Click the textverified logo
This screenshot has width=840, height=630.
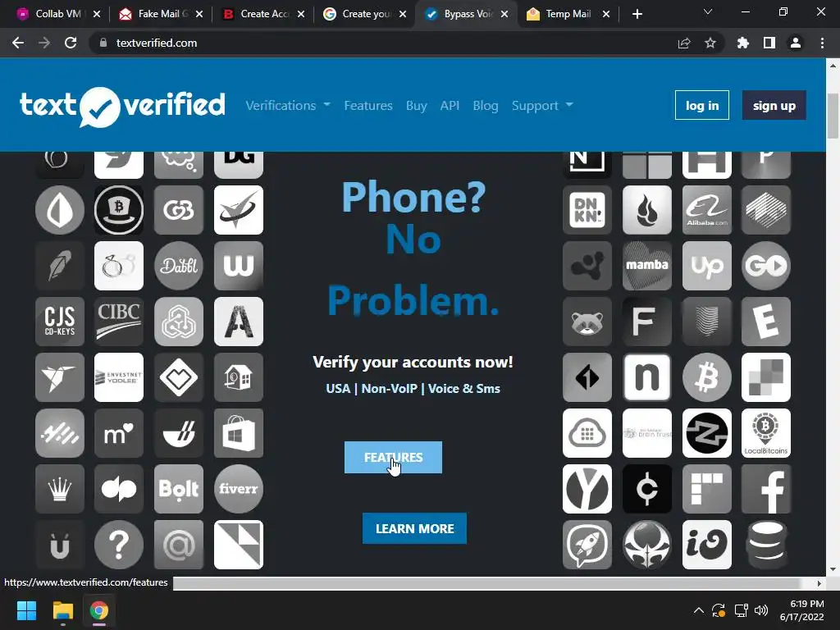click(x=123, y=106)
